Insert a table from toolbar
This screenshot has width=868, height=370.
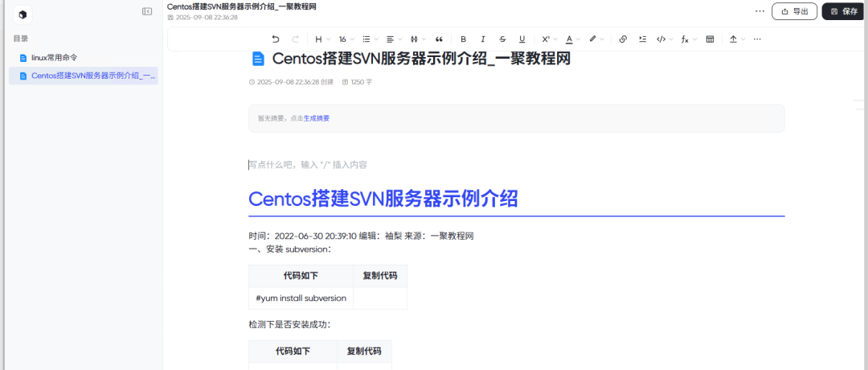coord(710,39)
